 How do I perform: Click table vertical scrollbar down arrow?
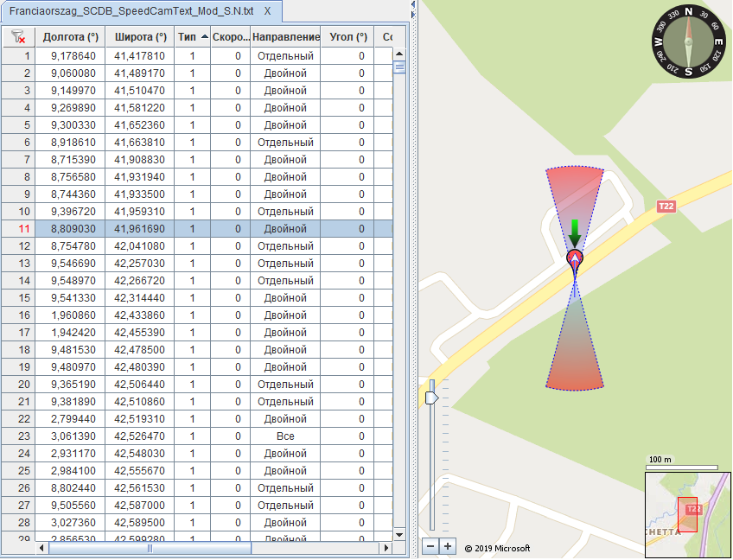coord(399,534)
